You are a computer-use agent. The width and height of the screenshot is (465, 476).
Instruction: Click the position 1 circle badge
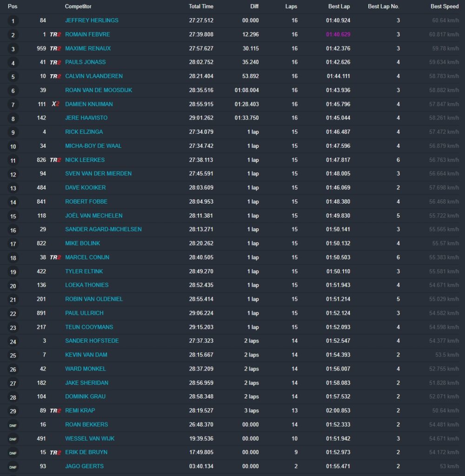13,21
